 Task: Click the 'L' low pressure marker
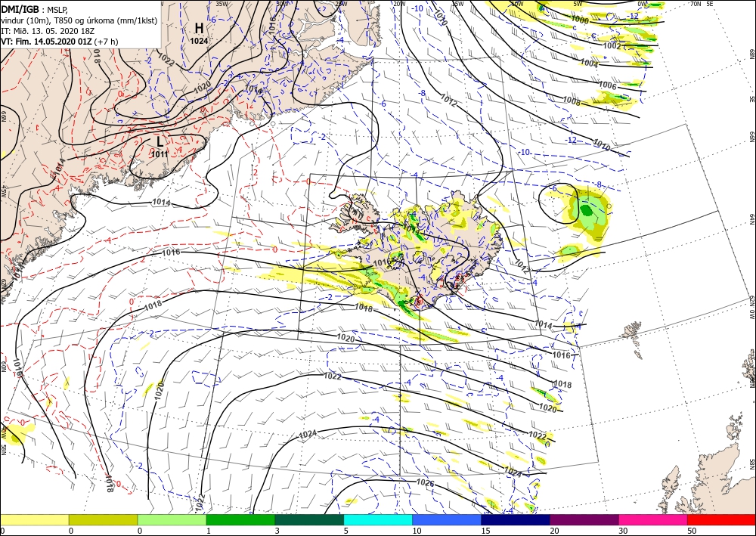(160, 141)
